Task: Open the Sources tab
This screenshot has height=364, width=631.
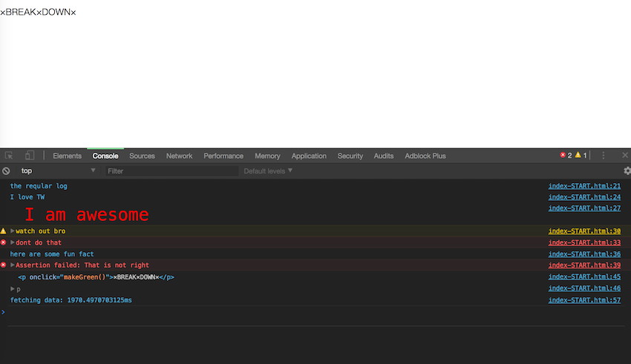Action: [x=142, y=156]
